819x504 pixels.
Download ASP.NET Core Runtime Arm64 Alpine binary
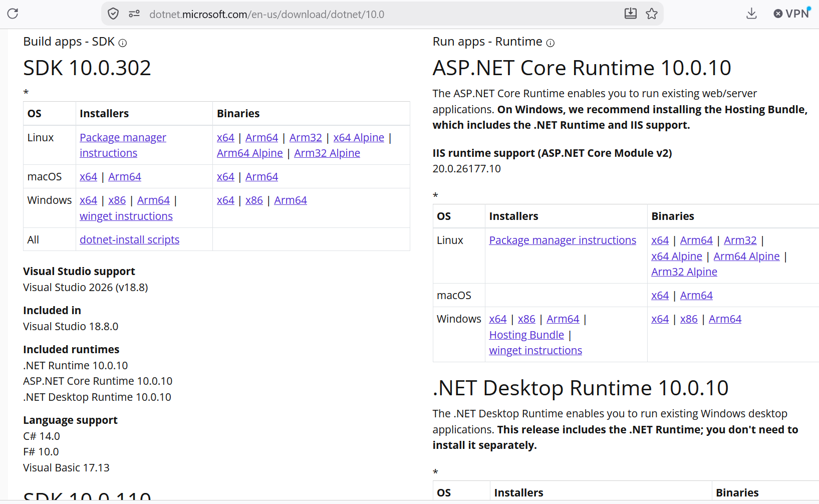[x=746, y=257]
